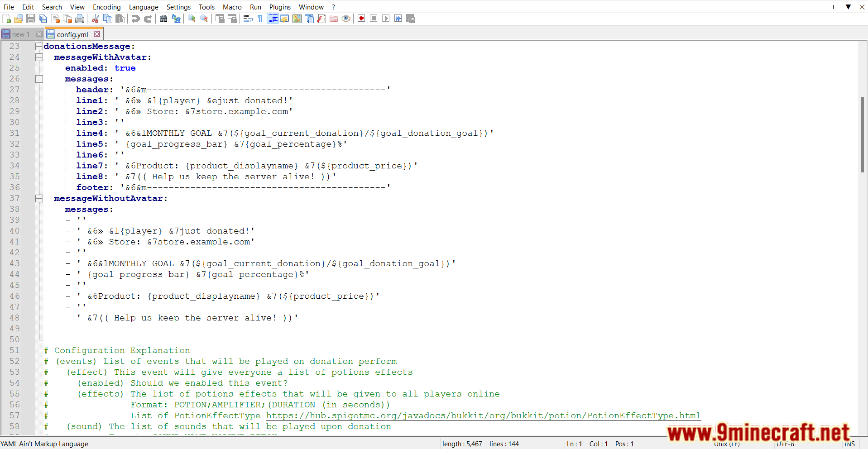Viewport: 868px width, 449px height.
Task: Click the Paste toolbar icon
Action: (120, 19)
